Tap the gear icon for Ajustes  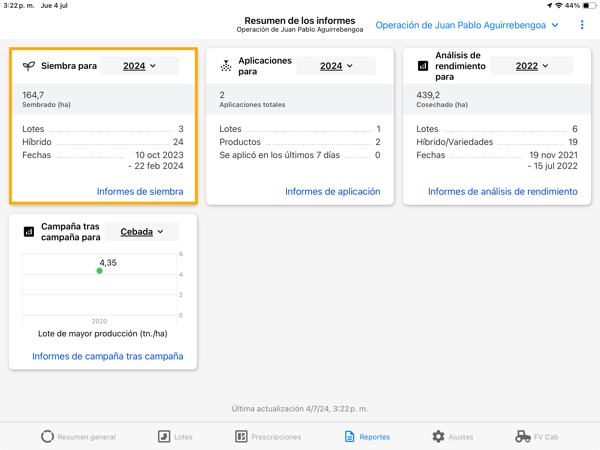tap(438, 437)
